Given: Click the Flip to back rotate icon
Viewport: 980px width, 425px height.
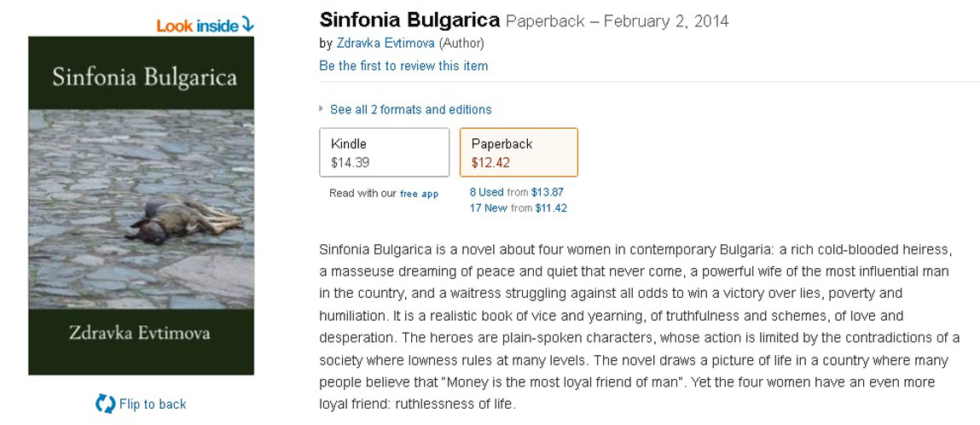Looking at the screenshot, I should pyautogui.click(x=105, y=404).
